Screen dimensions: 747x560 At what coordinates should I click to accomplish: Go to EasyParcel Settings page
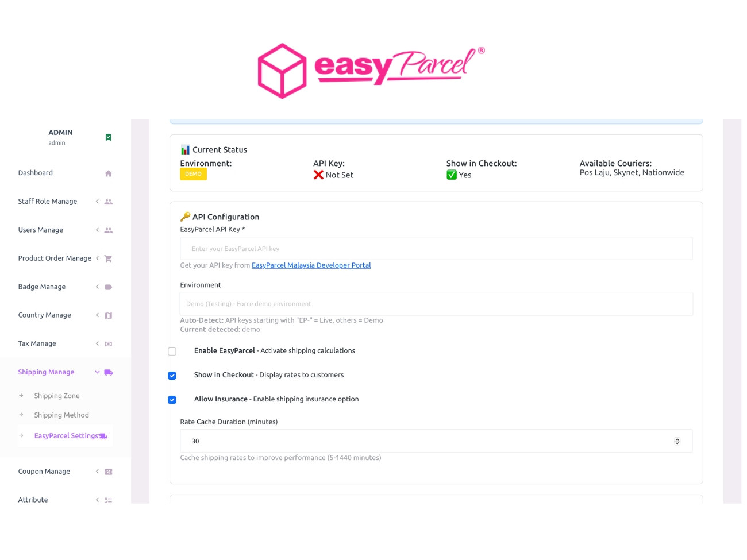(x=66, y=436)
